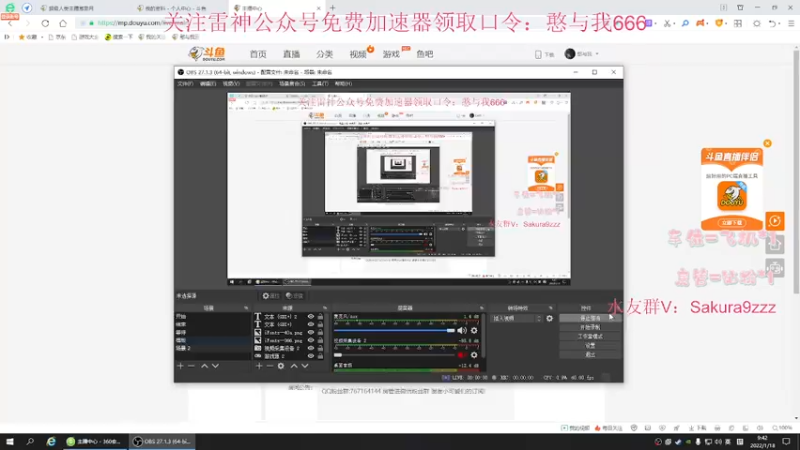Open notification center in system tray
This screenshot has height=450, width=800.
(x=786, y=442)
